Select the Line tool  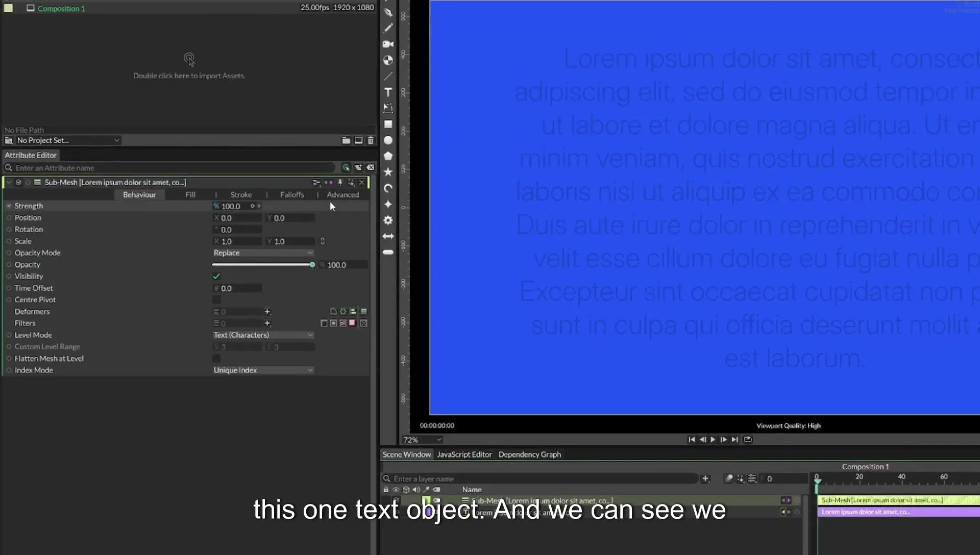(388, 76)
